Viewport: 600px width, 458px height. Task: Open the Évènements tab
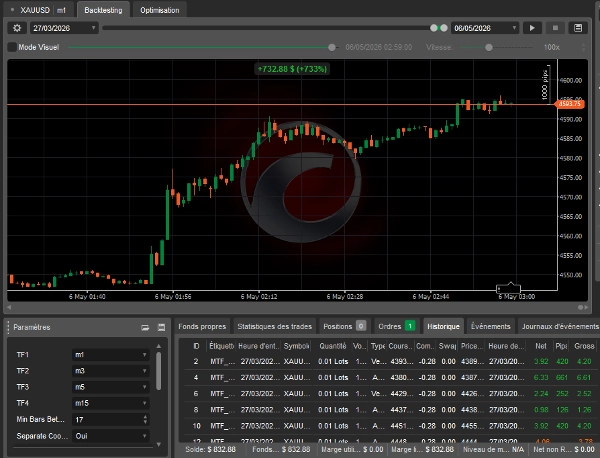pyautogui.click(x=491, y=326)
